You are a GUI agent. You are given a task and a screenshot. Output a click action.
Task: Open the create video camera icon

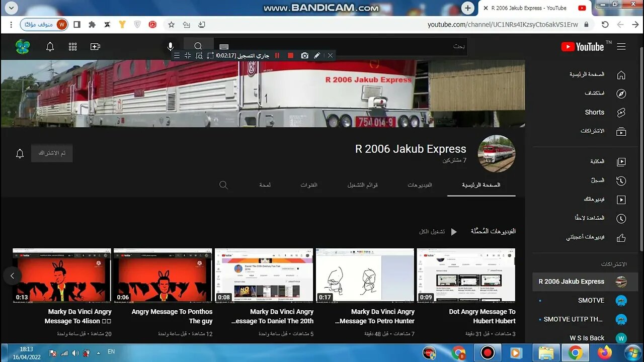95,47
